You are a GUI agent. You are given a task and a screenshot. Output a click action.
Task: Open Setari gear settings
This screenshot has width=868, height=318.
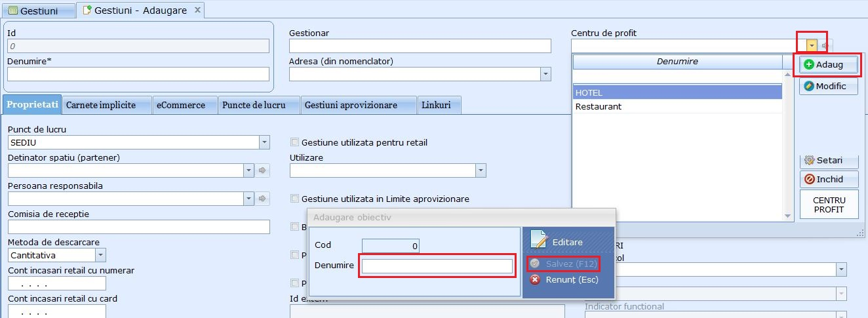(x=809, y=160)
